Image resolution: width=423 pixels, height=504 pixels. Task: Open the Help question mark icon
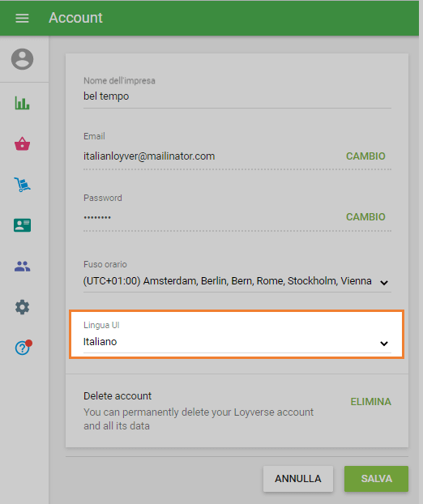coord(23,348)
